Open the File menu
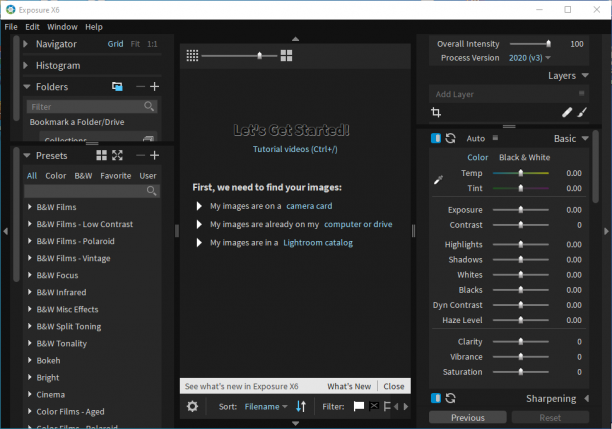The image size is (612, 429). 11,27
